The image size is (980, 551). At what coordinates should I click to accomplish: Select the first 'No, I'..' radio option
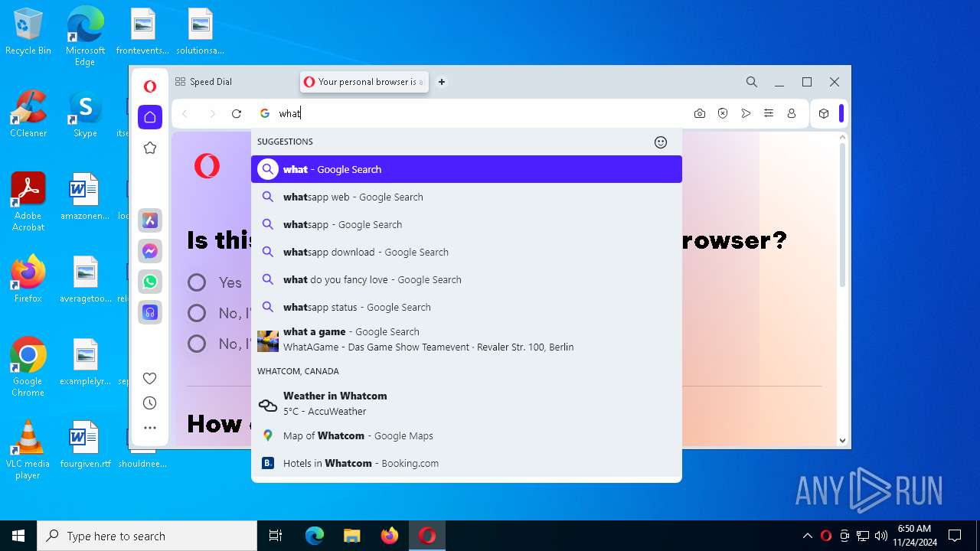pos(197,313)
